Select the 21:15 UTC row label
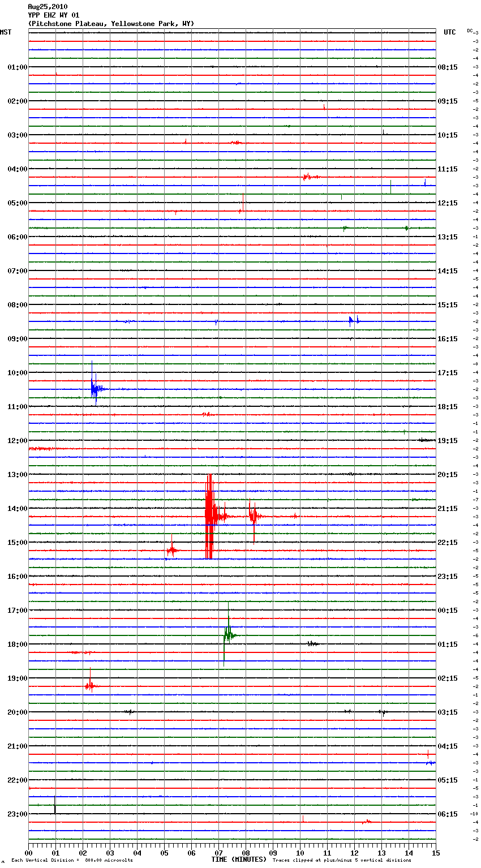Viewport: 481px width, 868px height. (448, 508)
